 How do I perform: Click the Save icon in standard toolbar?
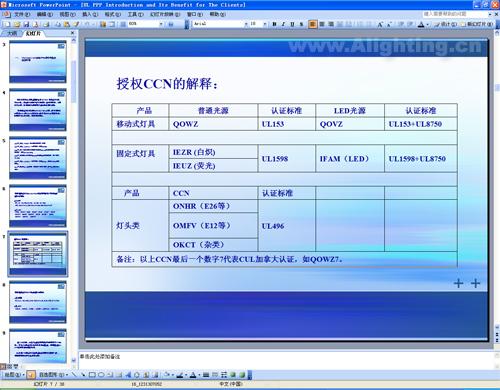click(x=26, y=24)
